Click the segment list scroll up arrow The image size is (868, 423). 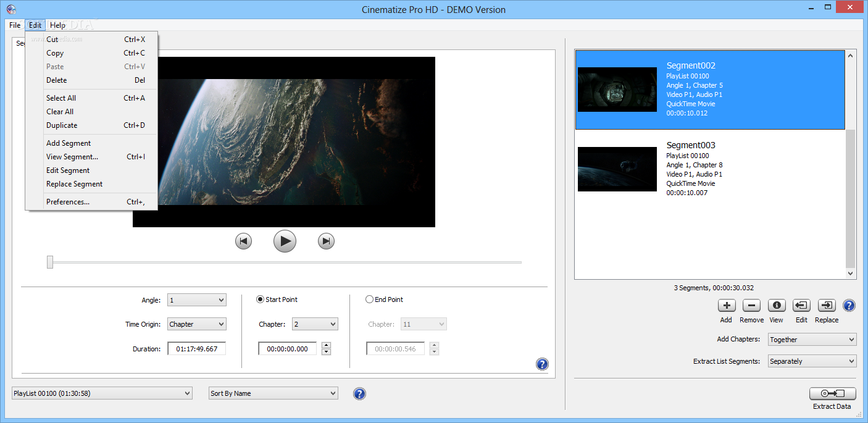point(851,56)
